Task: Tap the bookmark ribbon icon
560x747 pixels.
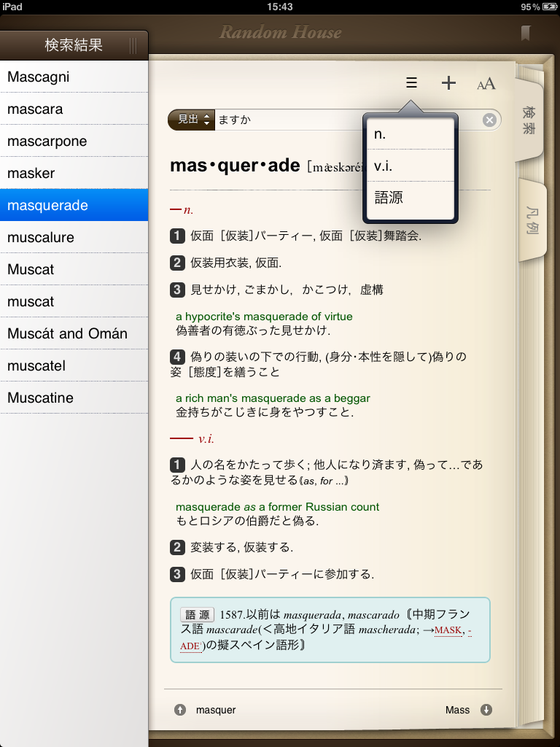Action: point(525,33)
